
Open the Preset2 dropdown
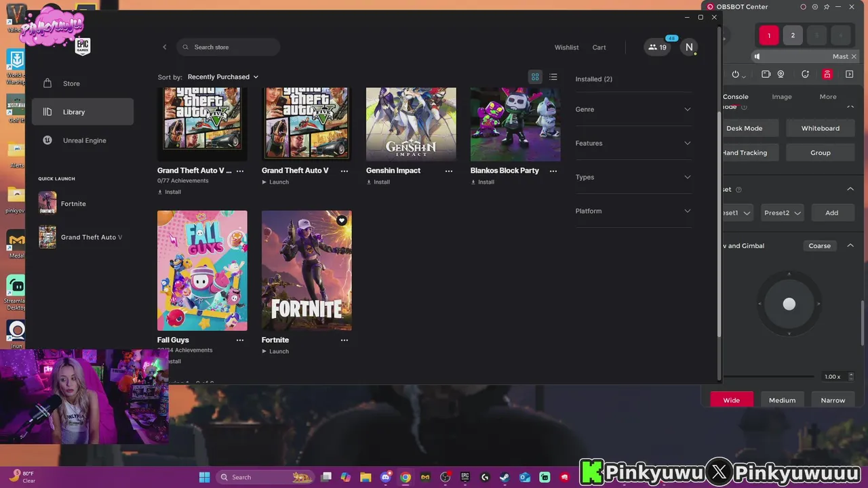pyautogui.click(x=783, y=213)
